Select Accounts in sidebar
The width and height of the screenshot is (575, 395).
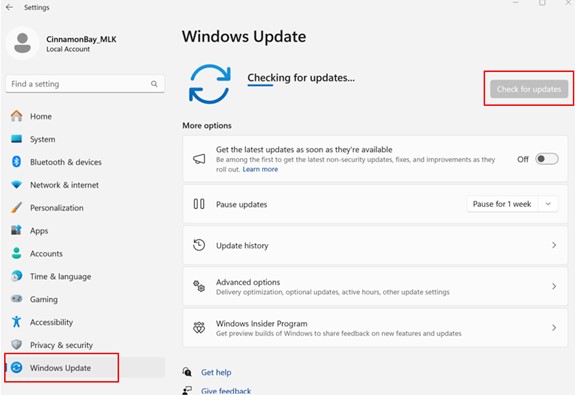[x=85, y=253]
